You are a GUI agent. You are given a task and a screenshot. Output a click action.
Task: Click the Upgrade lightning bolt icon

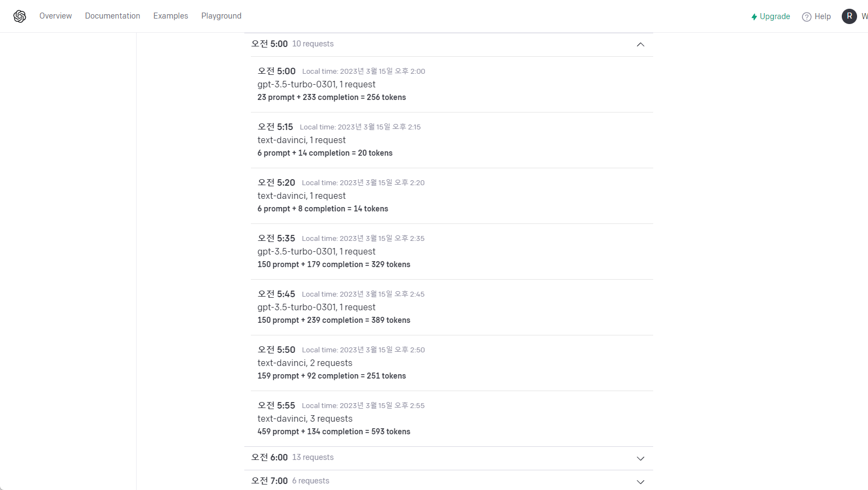click(x=754, y=17)
